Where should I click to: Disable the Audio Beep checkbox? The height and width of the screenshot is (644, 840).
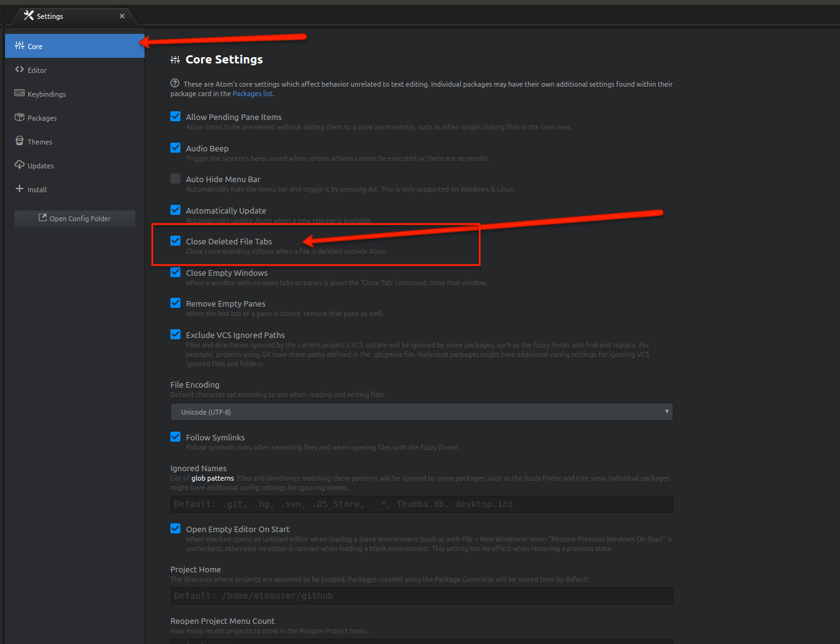175,148
